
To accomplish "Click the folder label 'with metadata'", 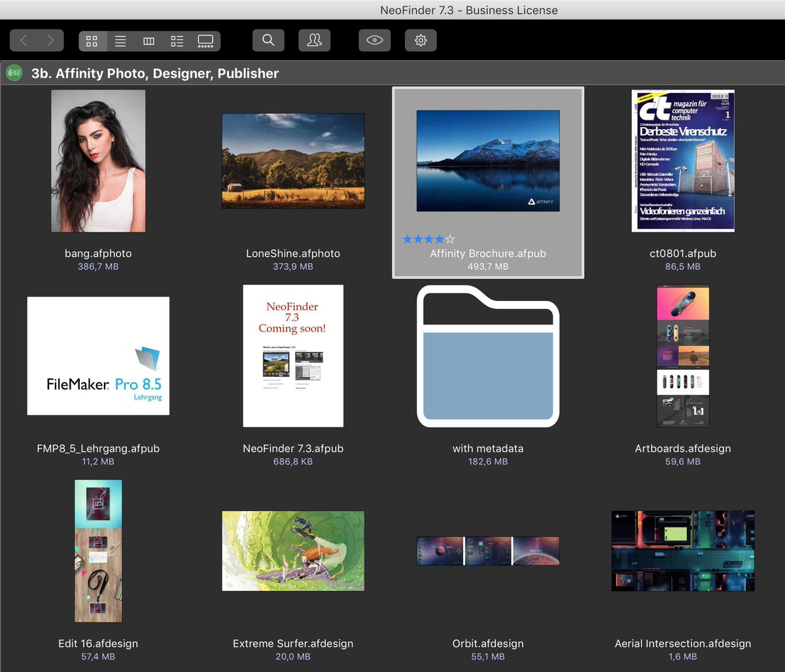I will pos(488,448).
